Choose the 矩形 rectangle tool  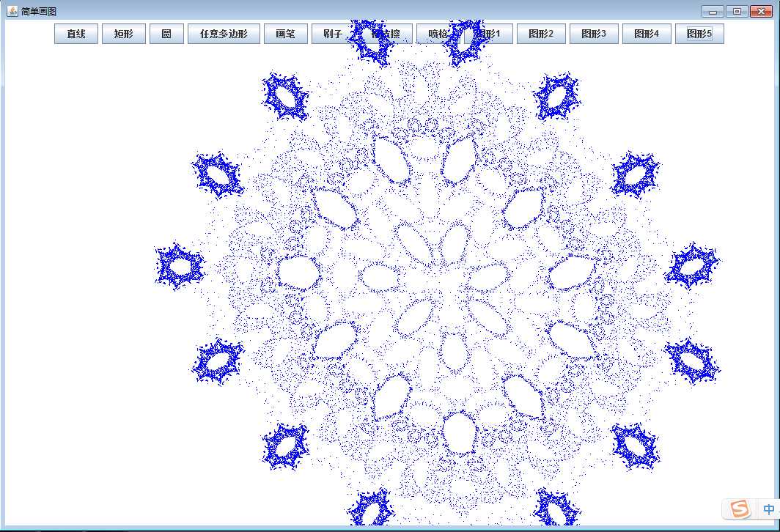click(x=124, y=34)
